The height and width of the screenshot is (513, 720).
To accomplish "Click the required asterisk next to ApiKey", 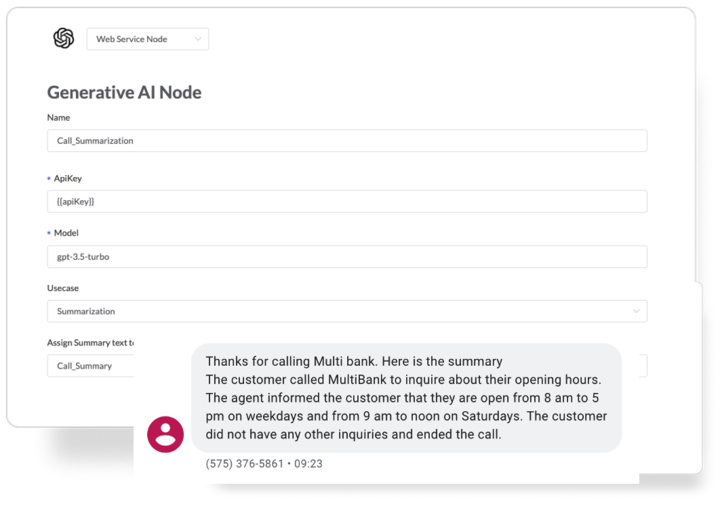I will (x=49, y=179).
